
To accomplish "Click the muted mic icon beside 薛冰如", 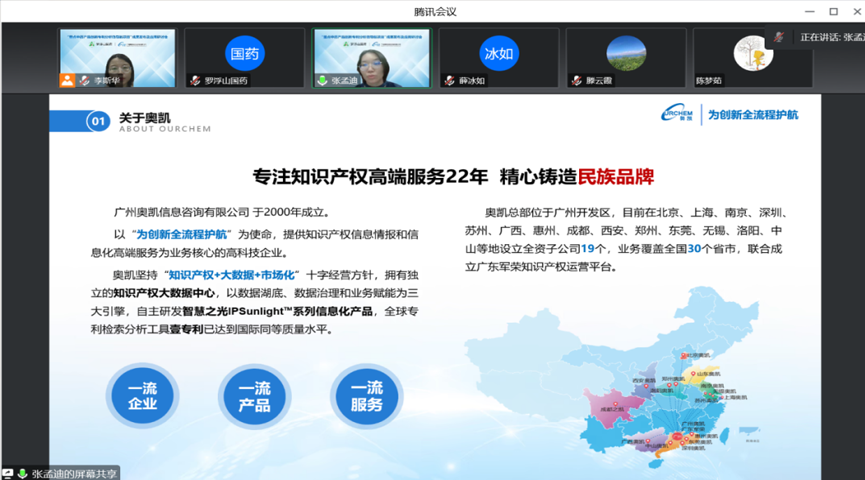I will (450, 80).
